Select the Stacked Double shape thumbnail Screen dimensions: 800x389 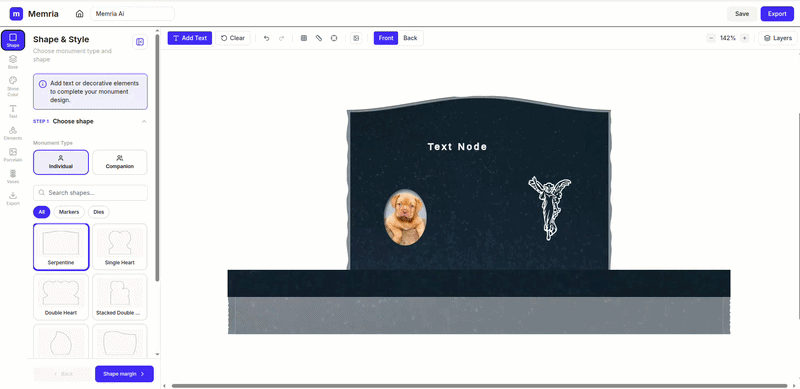pyautogui.click(x=120, y=297)
